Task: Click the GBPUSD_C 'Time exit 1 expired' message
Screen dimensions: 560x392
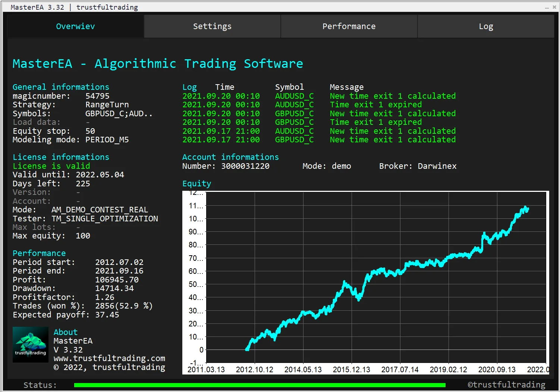Action: 376,122
